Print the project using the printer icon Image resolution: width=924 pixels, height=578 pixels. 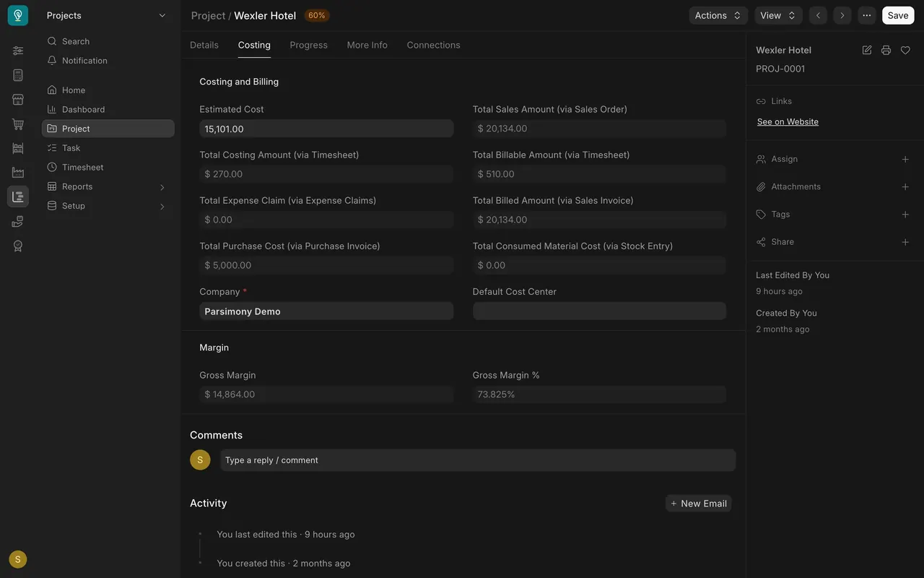coord(886,50)
